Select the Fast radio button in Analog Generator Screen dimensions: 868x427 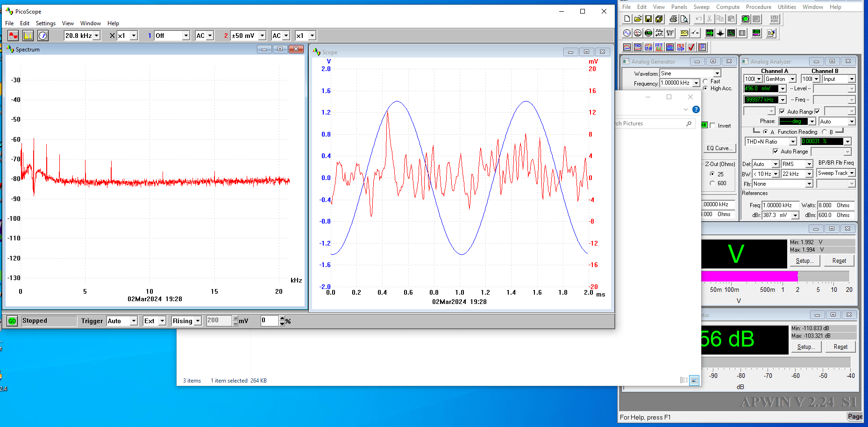(x=705, y=81)
